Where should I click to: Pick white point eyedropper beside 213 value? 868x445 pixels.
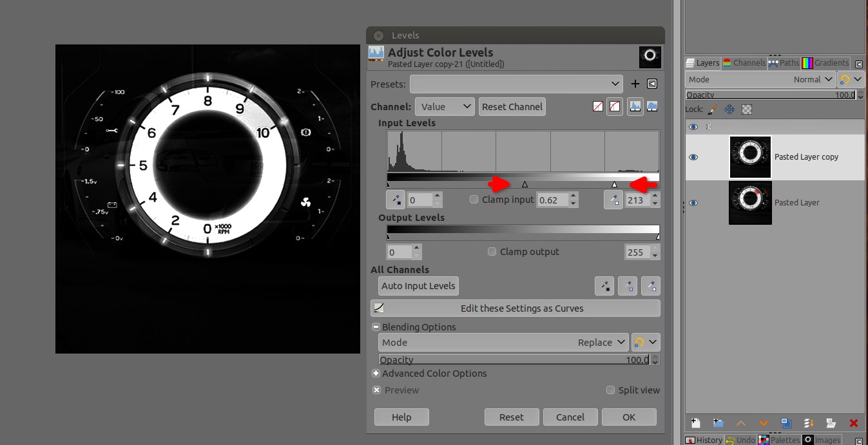(613, 200)
